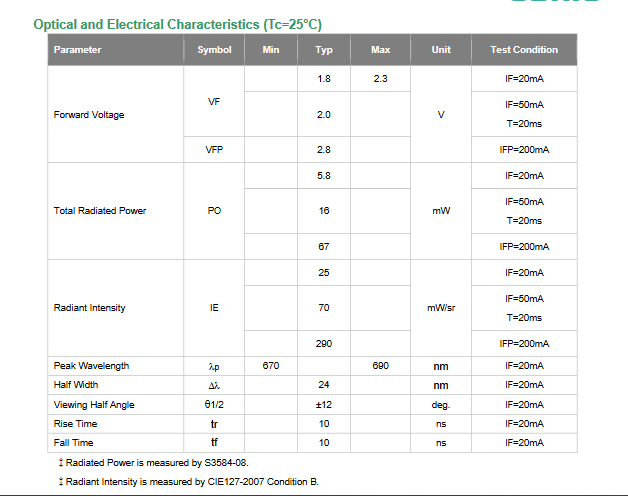
Task: Select the Viewing Half Angle row label
Action: coord(94,405)
